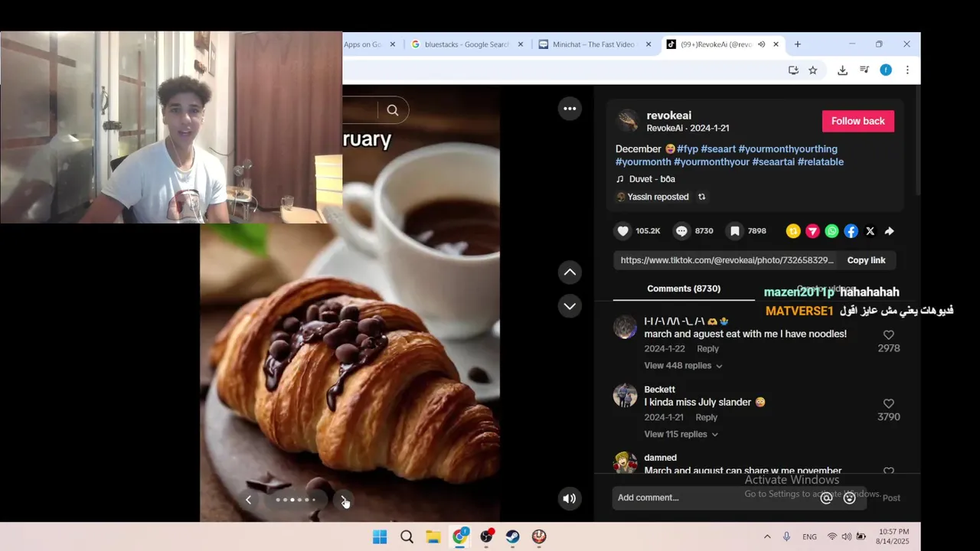Open the Chrome downloads icon
Image resolution: width=980 pixels, height=551 pixels.
pos(842,70)
